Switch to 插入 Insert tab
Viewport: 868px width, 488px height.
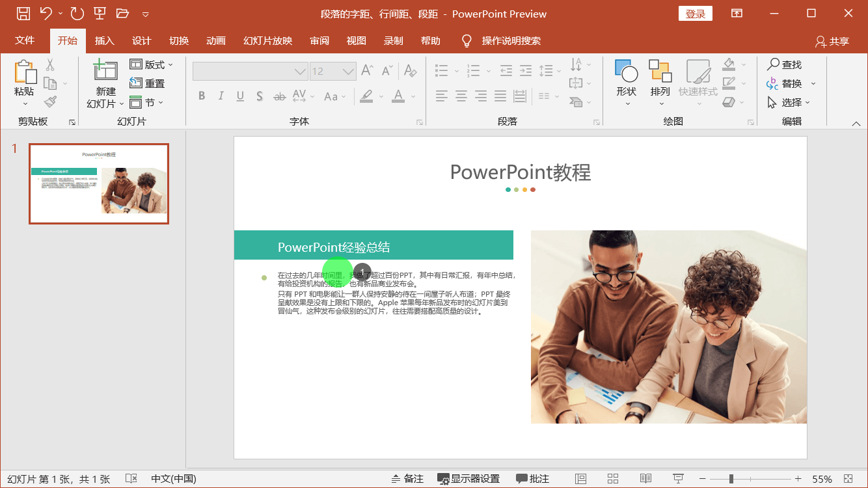[x=104, y=40]
